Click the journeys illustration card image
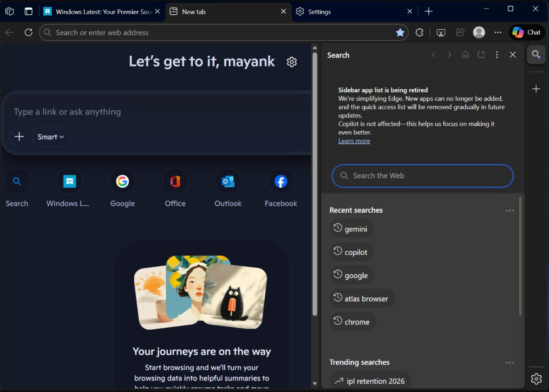549x392 pixels. point(201,293)
